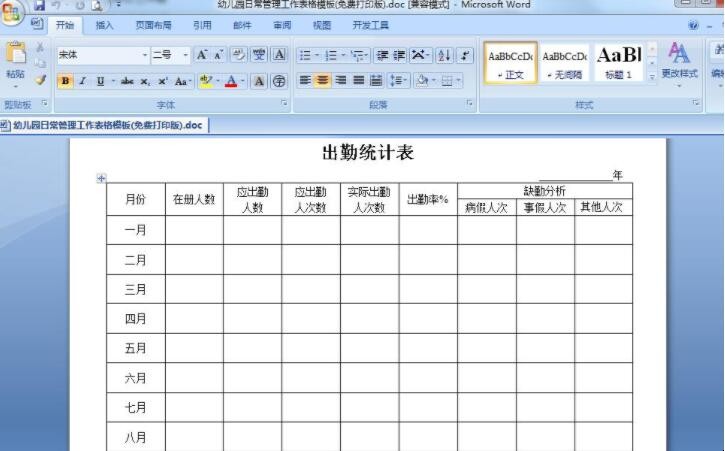Toggle Italic formatting

click(x=82, y=81)
